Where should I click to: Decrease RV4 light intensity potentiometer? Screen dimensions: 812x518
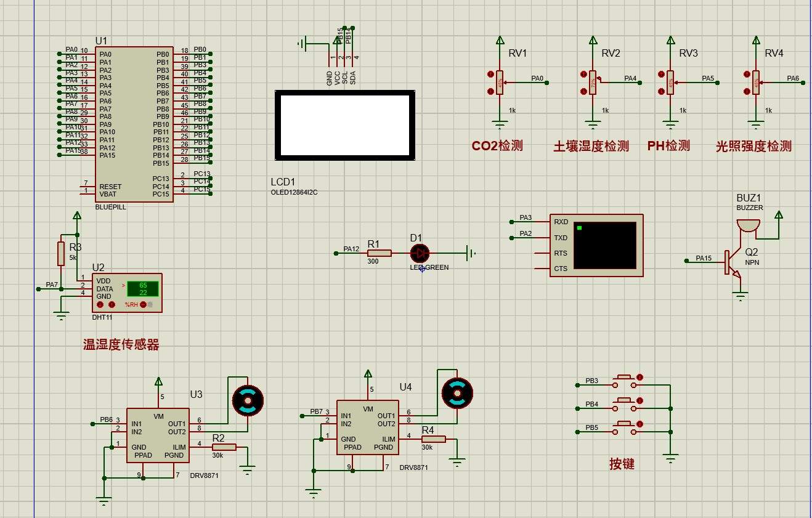[x=747, y=91]
